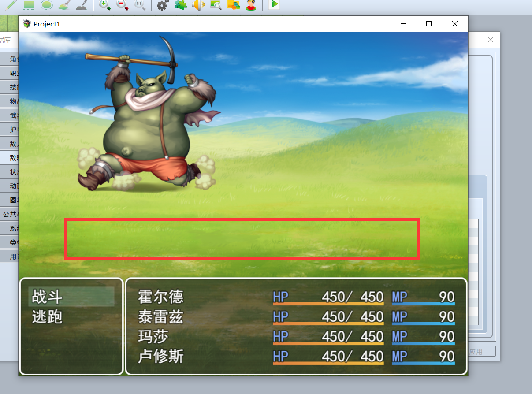This screenshot has height=394, width=532.
Task: Switch to the 角色 database tab
Action: click(x=9, y=59)
